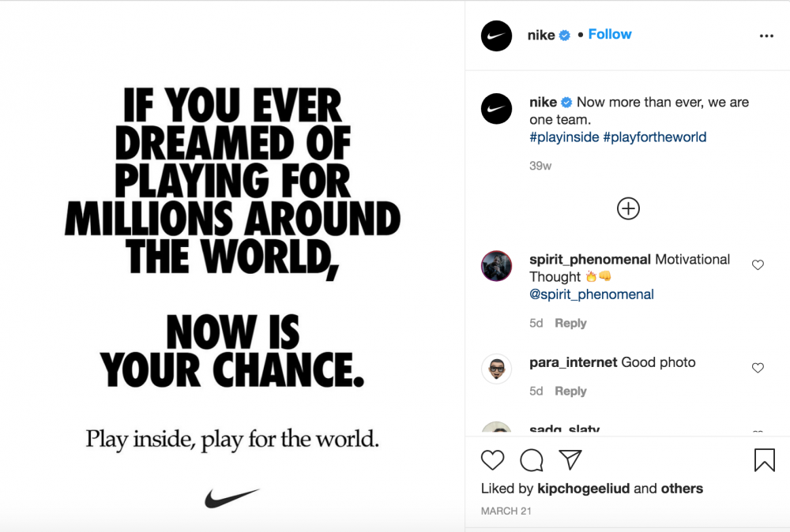Screen dimensions: 790x532
Task: Open para_internet's avatar
Action: [496, 369]
